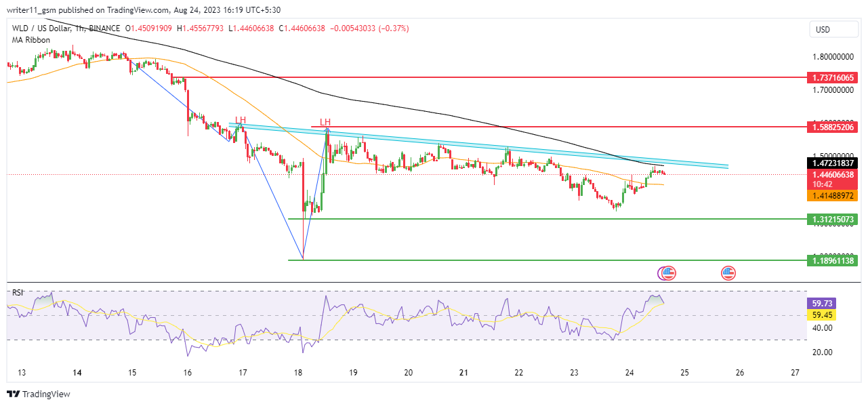Screen dimensions: 868x406
Task: Click the 1.80000000 price axis value
Action: (x=833, y=57)
